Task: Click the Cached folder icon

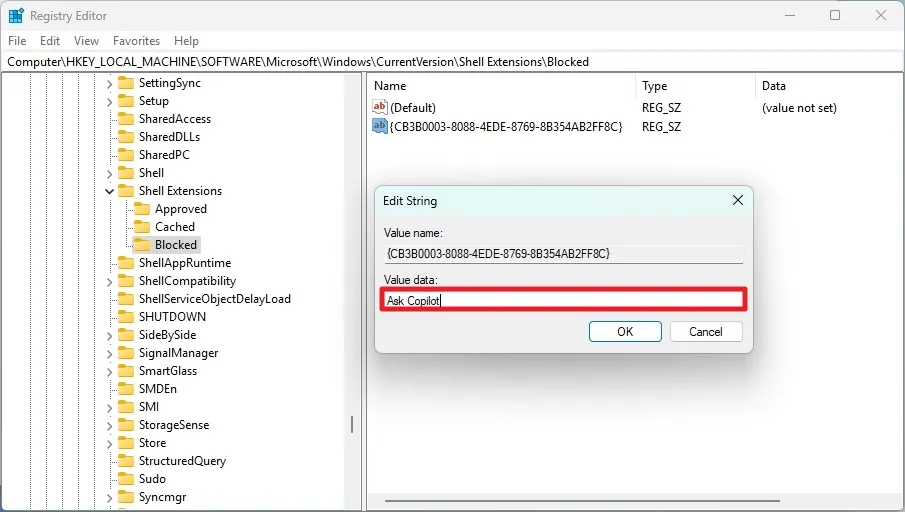Action: coord(142,227)
